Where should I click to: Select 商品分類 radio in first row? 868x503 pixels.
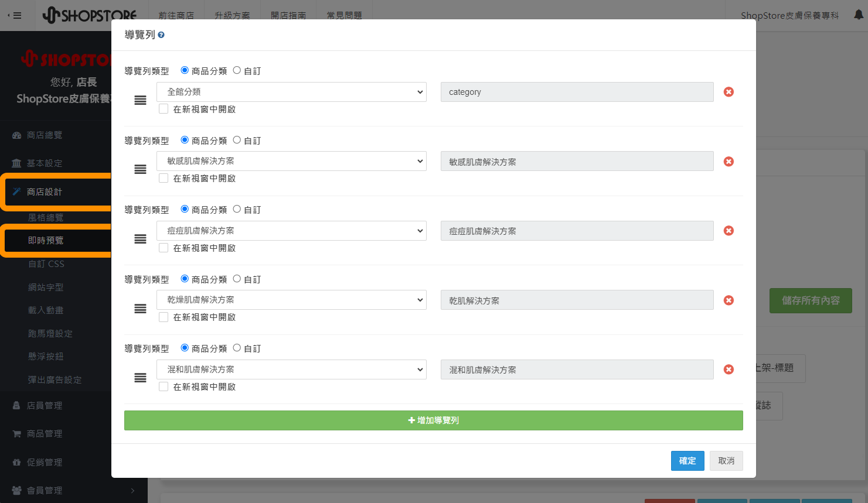tap(185, 70)
